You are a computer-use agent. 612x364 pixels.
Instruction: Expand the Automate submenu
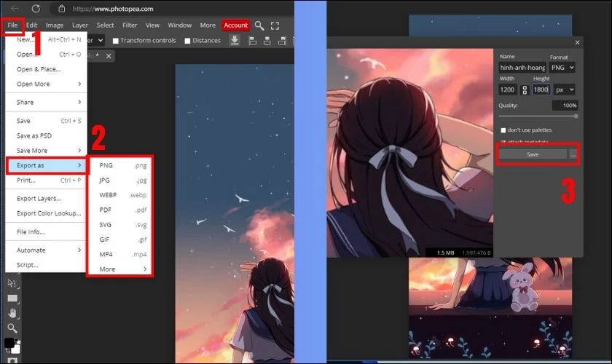[46, 250]
